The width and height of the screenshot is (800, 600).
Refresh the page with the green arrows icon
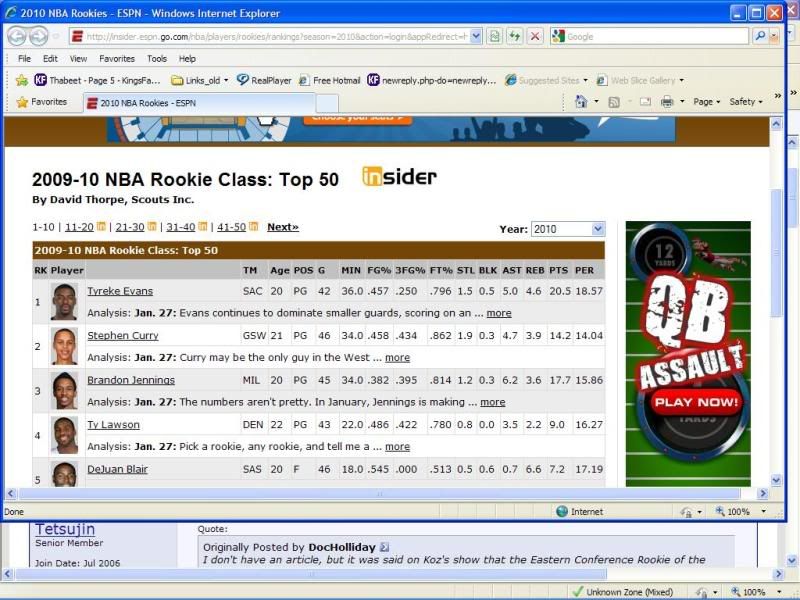point(514,36)
